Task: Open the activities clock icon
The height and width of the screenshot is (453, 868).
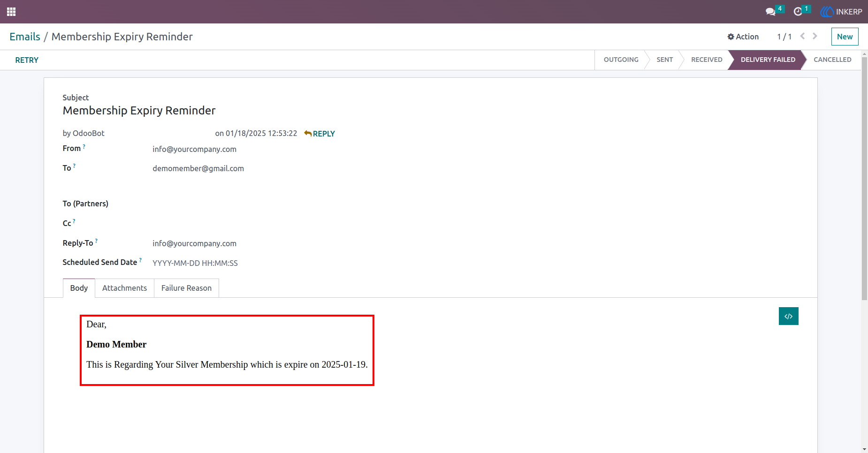Action: 798,12
